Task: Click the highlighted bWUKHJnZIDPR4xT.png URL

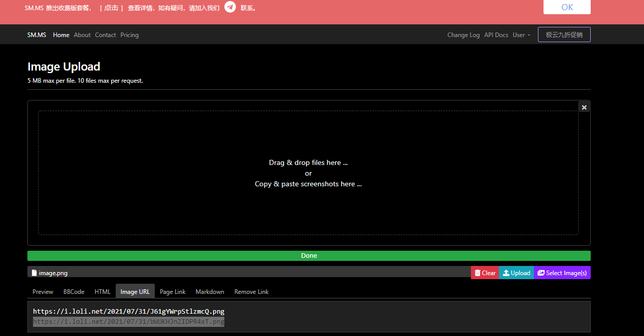Action: (x=128, y=322)
